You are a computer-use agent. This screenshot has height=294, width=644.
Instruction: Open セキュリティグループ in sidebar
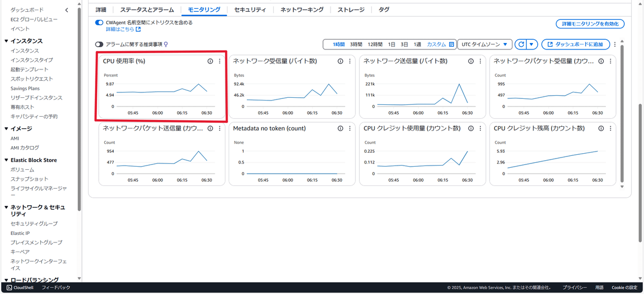34,224
